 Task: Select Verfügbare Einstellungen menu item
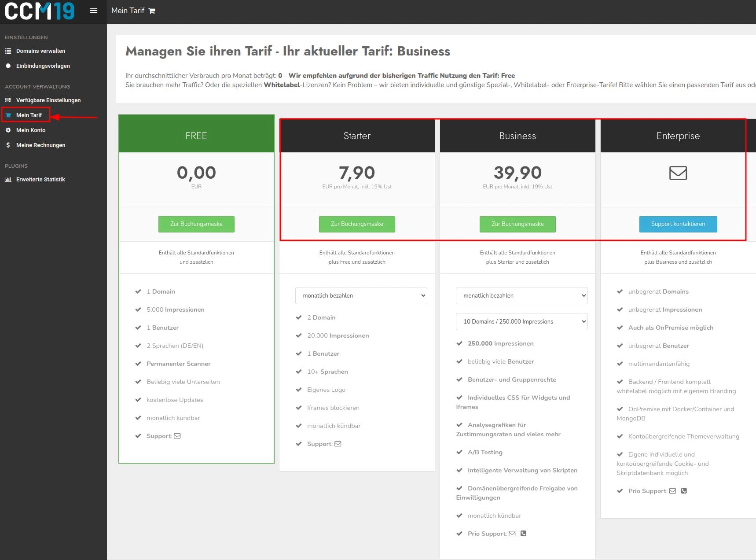coord(48,100)
